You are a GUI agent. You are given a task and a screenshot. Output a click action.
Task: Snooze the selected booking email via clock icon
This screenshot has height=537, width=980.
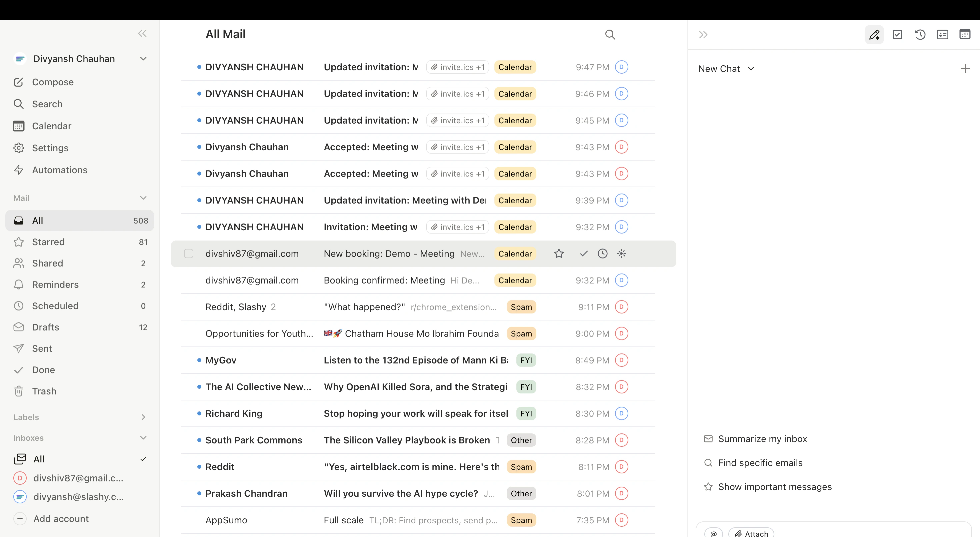click(602, 253)
